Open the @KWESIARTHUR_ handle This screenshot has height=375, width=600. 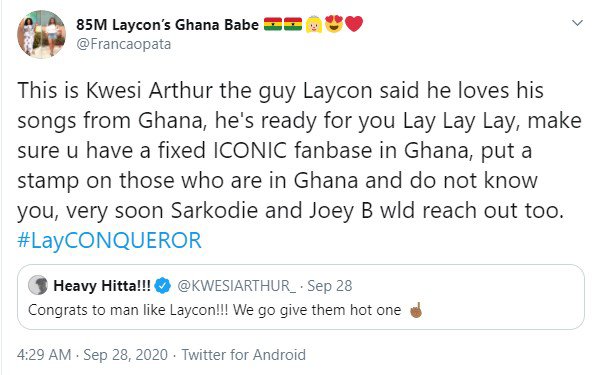click(x=236, y=286)
